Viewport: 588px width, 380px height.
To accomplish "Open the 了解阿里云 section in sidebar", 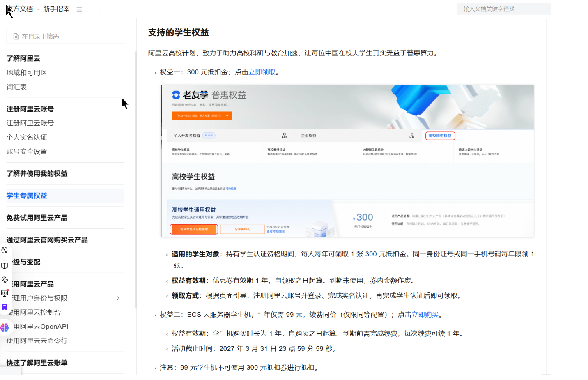I will pyautogui.click(x=23, y=58).
